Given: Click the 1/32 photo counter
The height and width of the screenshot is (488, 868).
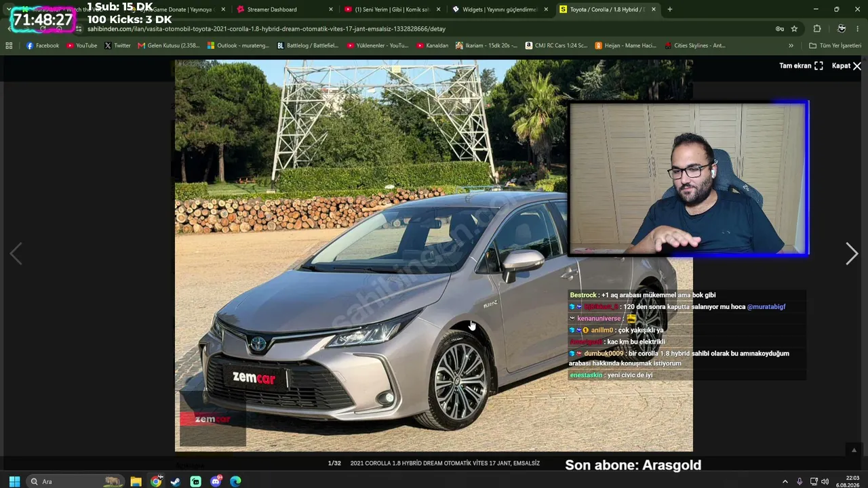Looking at the screenshot, I should (334, 464).
